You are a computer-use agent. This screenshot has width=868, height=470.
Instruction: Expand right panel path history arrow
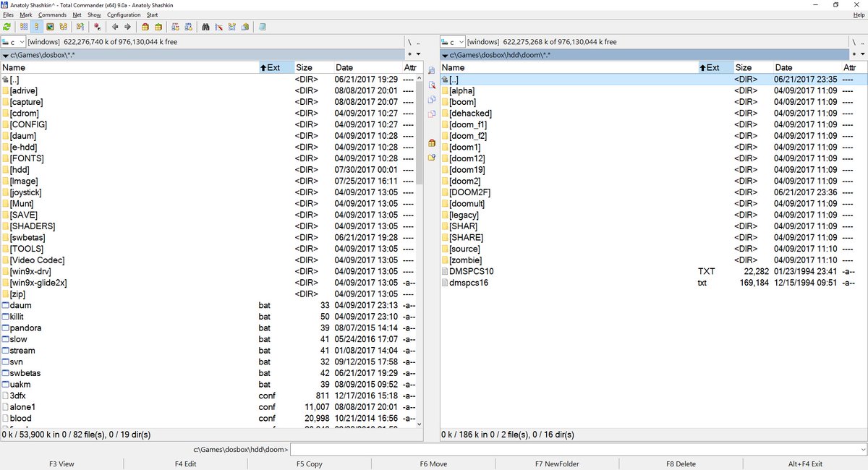(x=446, y=55)
